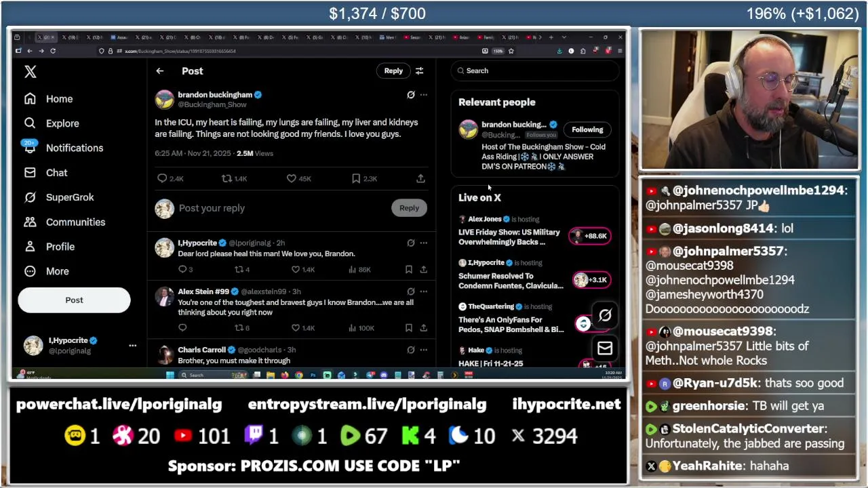Screen dimensions: 868x488
Task: Bookmark the post with 2.3K bookmarks
Action: pyautogui.click(x=356, y=178)
